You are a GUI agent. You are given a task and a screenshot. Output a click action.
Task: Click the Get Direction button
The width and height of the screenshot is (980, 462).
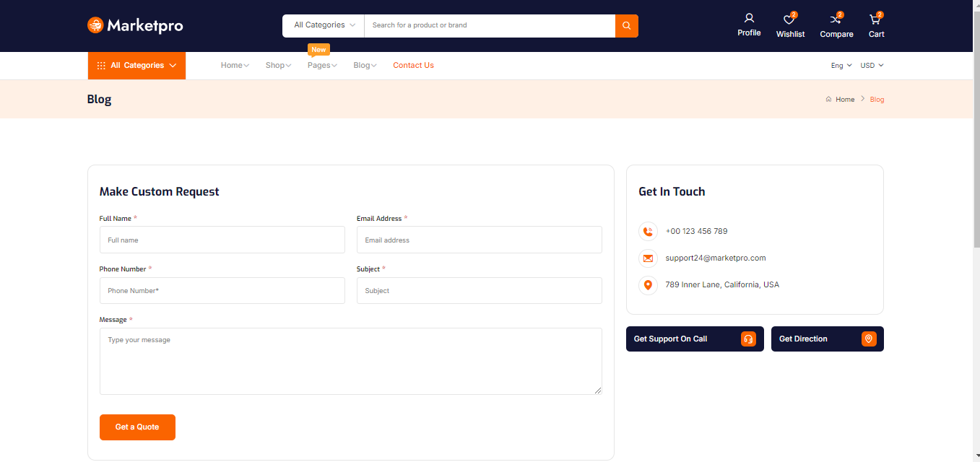[x=827, y=339]
